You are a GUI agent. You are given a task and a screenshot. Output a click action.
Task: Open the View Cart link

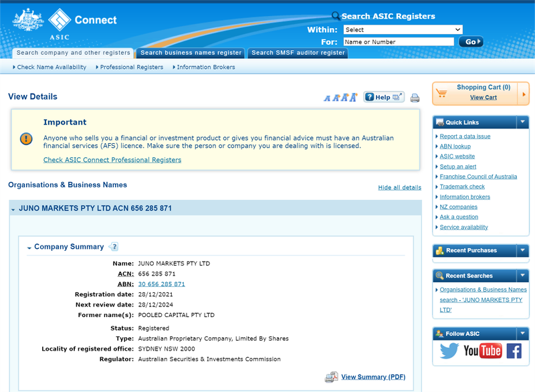click(x=483, y=98)
